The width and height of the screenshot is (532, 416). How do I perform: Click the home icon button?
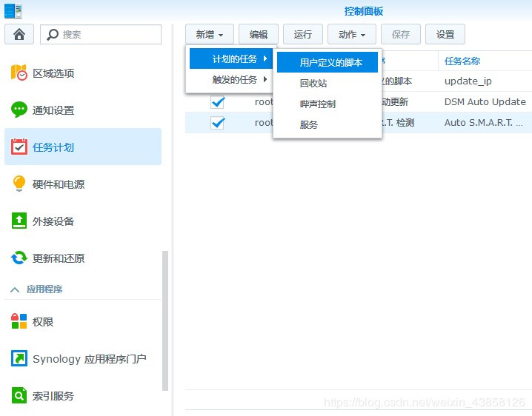click(x=19, y=34)
